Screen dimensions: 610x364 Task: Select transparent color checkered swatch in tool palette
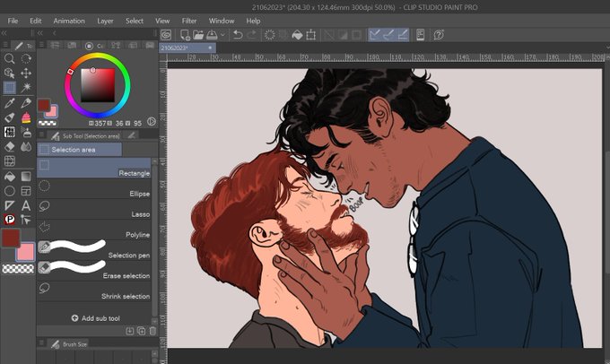pyautogui.click(x=18, y=269)
